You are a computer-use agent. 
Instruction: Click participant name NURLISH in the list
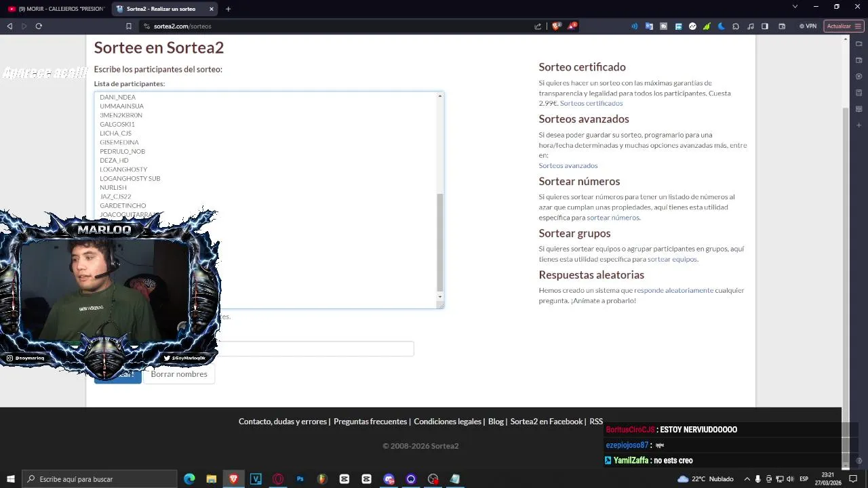click(x=113, y=187)
